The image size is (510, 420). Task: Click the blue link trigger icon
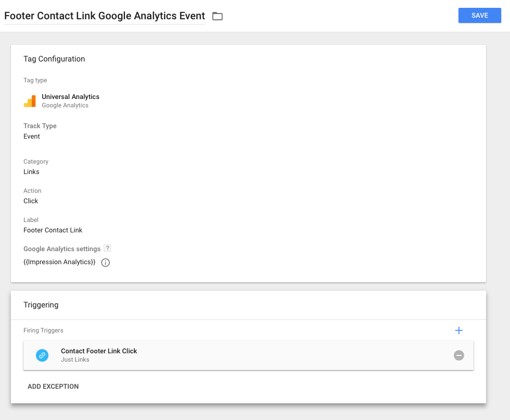point(42,355)
